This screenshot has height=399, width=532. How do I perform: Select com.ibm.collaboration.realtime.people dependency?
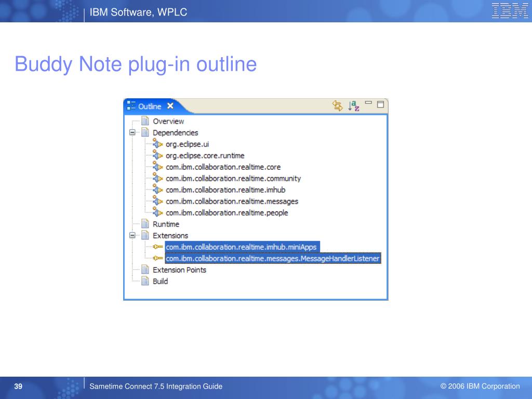coord(227,212)
